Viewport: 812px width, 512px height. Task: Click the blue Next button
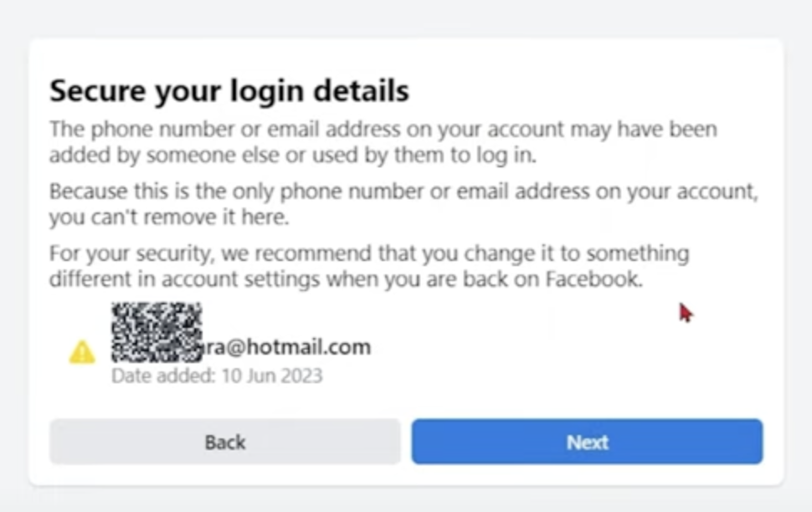pyautogui.click(x=587, y=442)
